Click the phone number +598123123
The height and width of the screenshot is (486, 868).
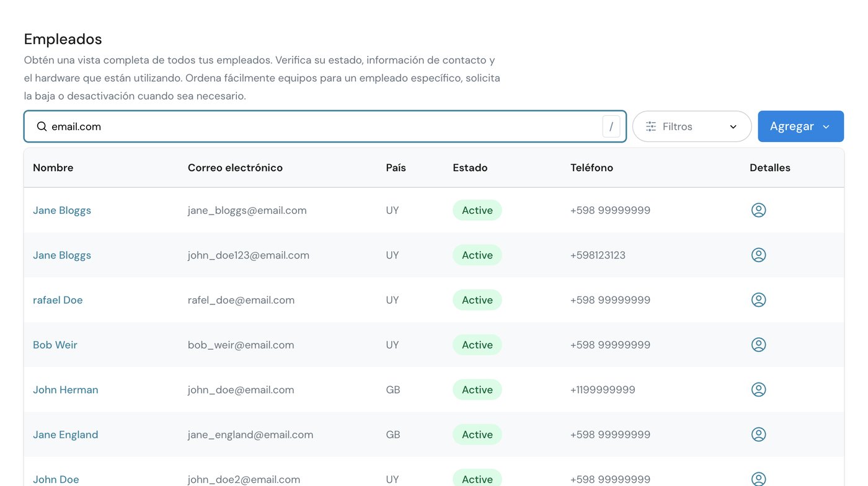[598, 255]
